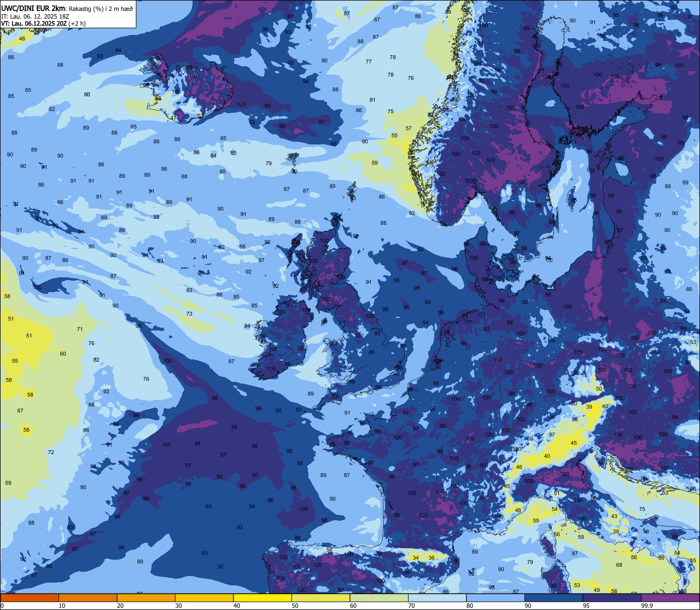This screenshot has height=610, width=700.
Task: Click the value '77' in the Norwegian Sea
Action: tap(369, 61)
